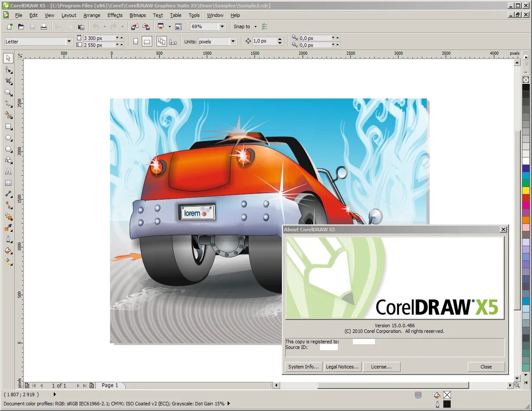The image size is (532, 411).
Task: Select the Pick tool in the toolbox
Action: pos(8,58)
